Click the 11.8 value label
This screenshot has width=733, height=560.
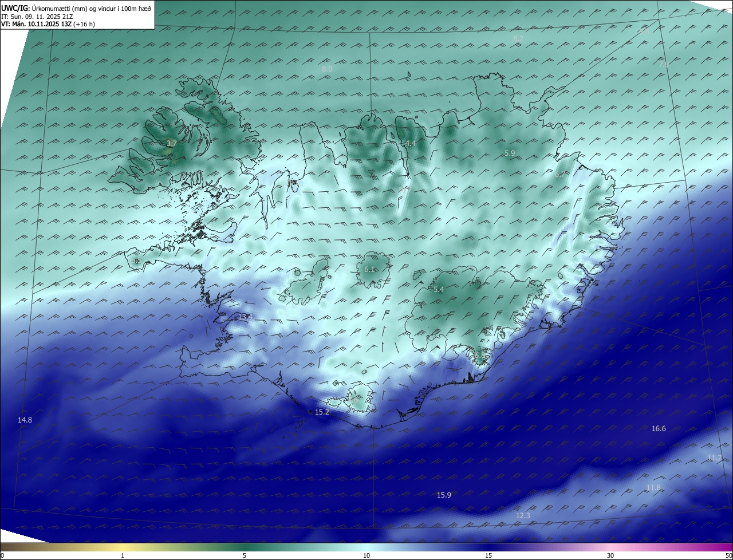(x=653, y=488)
